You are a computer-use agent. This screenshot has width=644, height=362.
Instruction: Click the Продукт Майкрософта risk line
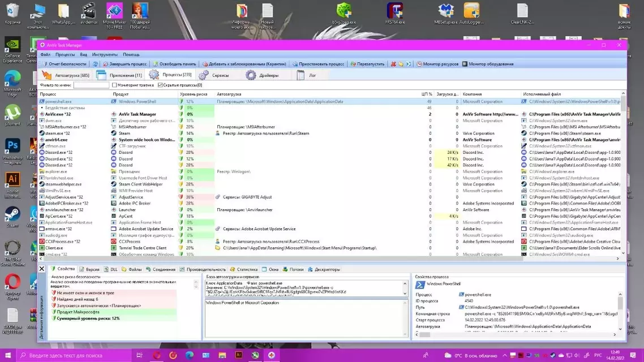coord(78,312)
